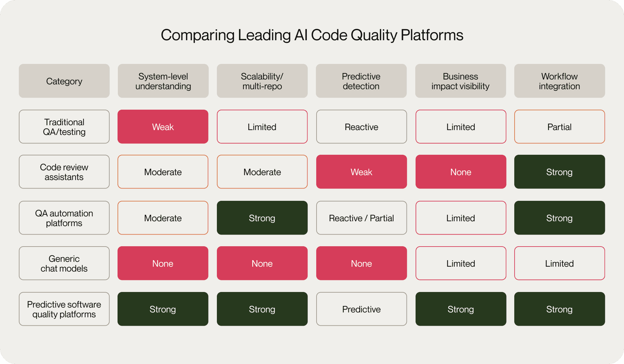624x364 pixels.
Task: Click the chart title 'Comparing Leading AI Code Quality Platforms'
Action: [x=312, y=35]
